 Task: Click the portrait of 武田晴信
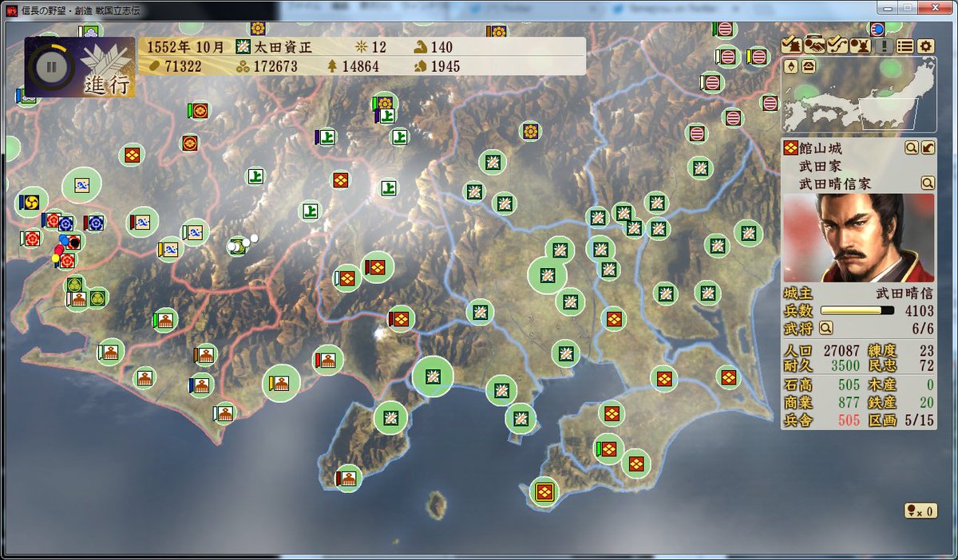pos(858,238)
